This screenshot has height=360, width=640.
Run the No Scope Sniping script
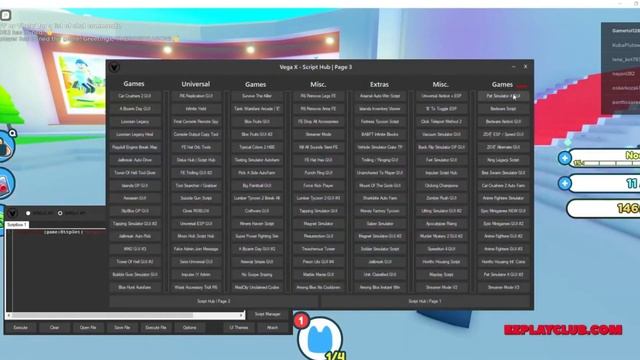tap(257, 275)
